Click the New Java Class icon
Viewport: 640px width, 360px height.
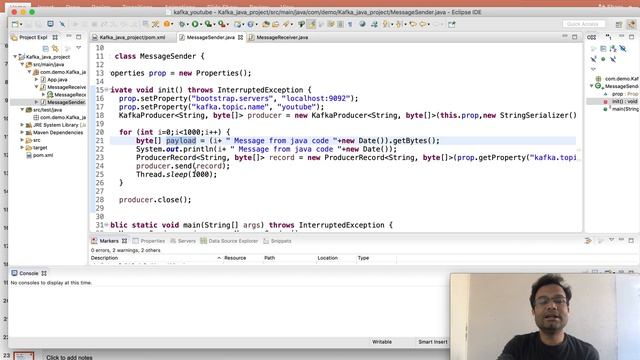click(x=250, y=24)
